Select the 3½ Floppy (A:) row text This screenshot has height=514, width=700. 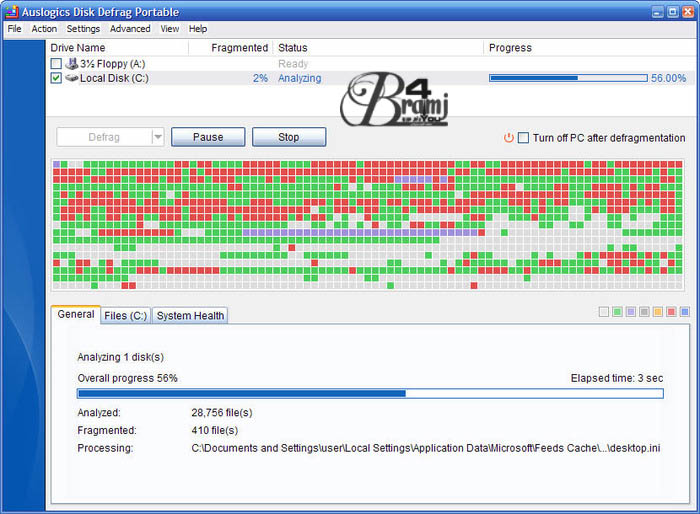click(x=112, y=64)
